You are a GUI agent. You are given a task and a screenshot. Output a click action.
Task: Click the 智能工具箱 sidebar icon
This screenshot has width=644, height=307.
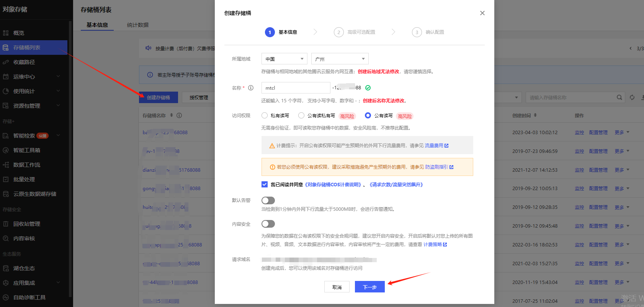(x=6, y=150)
